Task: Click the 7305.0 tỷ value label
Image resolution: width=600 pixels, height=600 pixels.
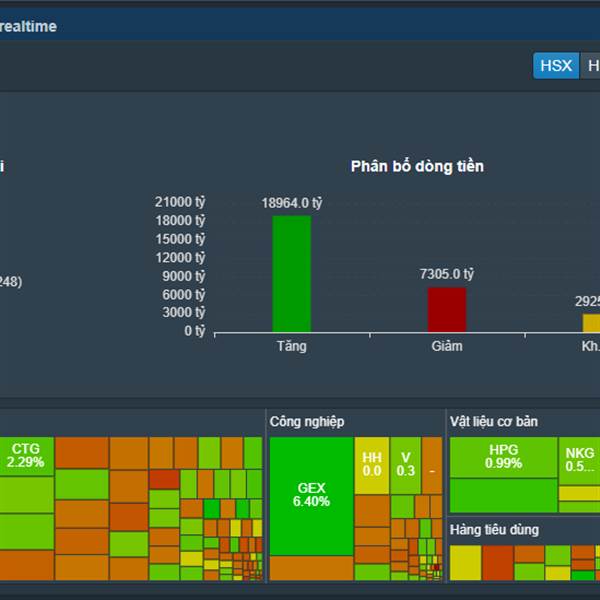Action: click(x=447, y=274)
